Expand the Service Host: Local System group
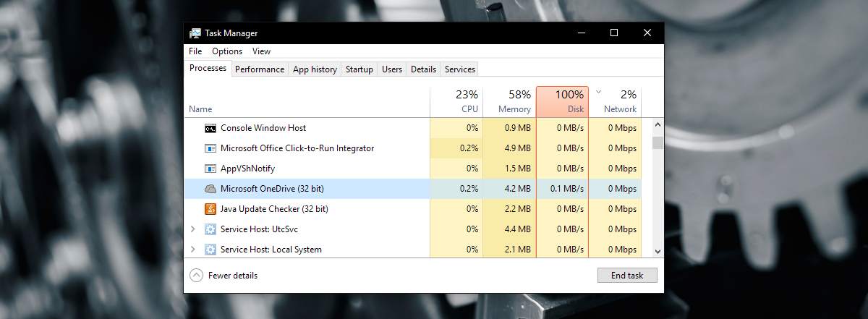868x319 pixels. (x=192, y=250)
